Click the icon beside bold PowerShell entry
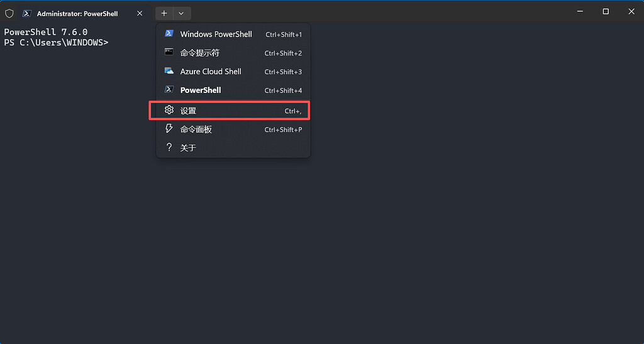Screen dimensions: 644x344 click(169, 89)
